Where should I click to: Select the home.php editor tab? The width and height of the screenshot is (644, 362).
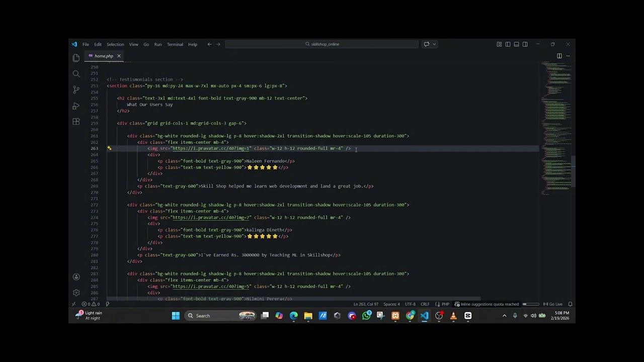[104, 56]
